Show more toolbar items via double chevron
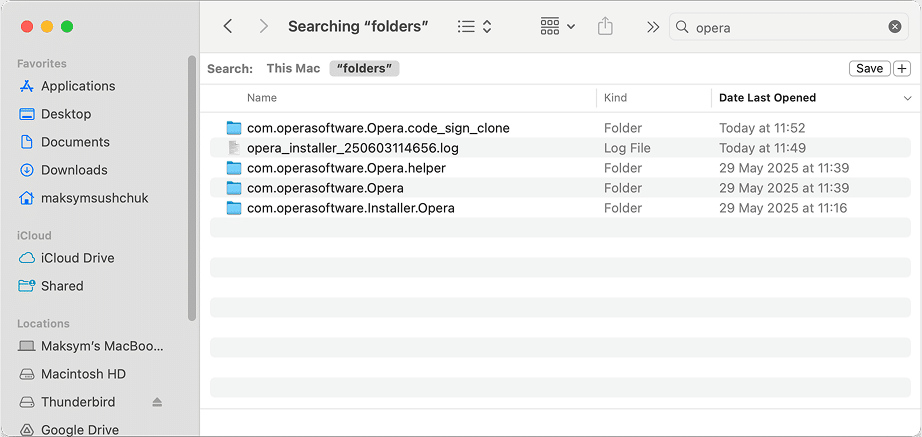Viewport: 922px width, 437px height. click(653, 27)
